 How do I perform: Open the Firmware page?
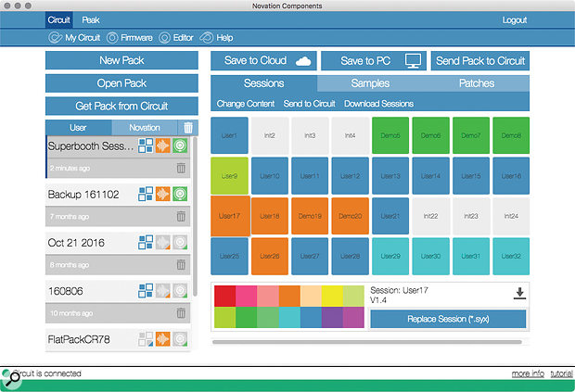(x=130, y=38)
